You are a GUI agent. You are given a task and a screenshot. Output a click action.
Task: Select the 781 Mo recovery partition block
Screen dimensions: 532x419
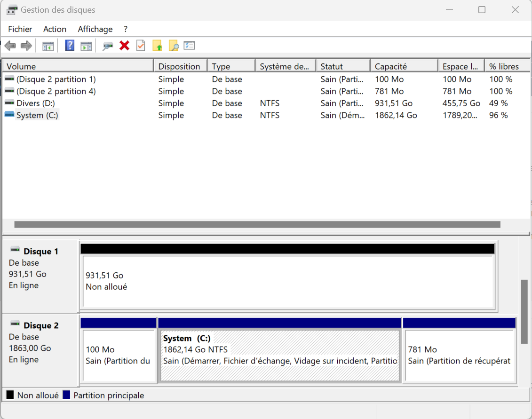tap(460, 356)
